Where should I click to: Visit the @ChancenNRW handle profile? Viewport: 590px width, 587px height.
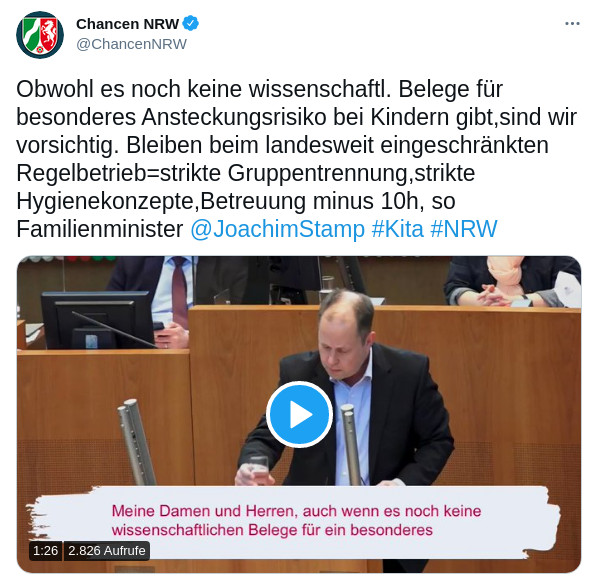[131, 44]
